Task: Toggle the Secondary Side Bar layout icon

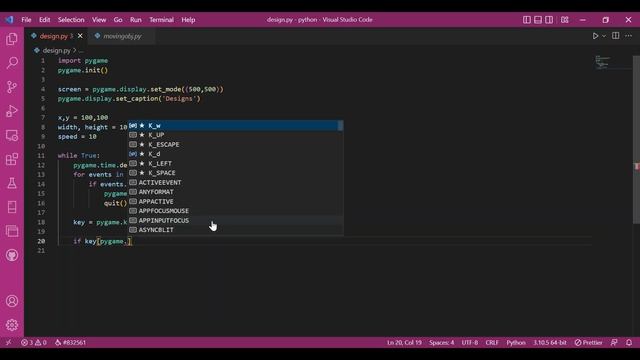Action: coord(549,20)
